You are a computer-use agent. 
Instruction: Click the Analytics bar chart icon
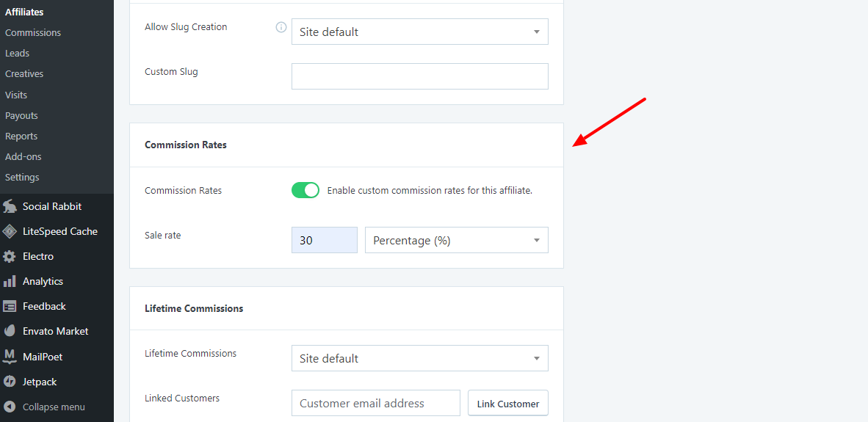point(10,281)
